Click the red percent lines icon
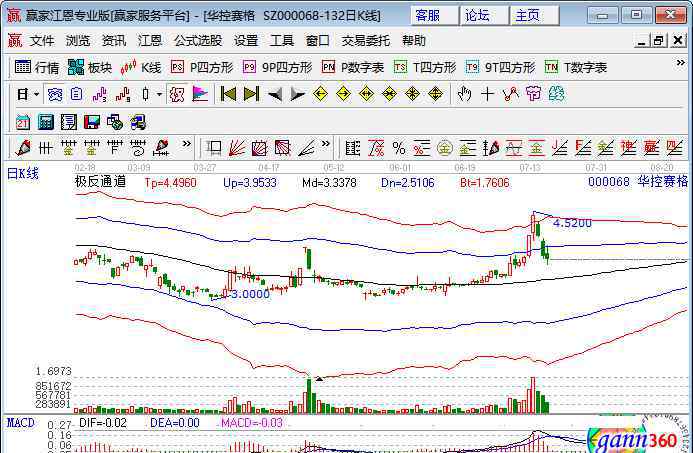 click(x=421, y=148)
